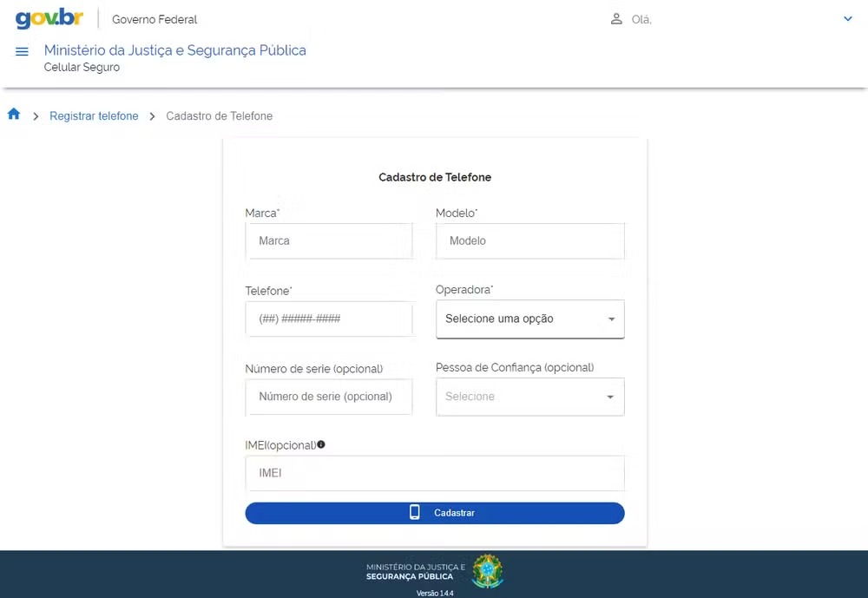Image resolution: width=868 pixels, height=598 pixels.
Task: Click the Marca input field
Action: [329, 240]
